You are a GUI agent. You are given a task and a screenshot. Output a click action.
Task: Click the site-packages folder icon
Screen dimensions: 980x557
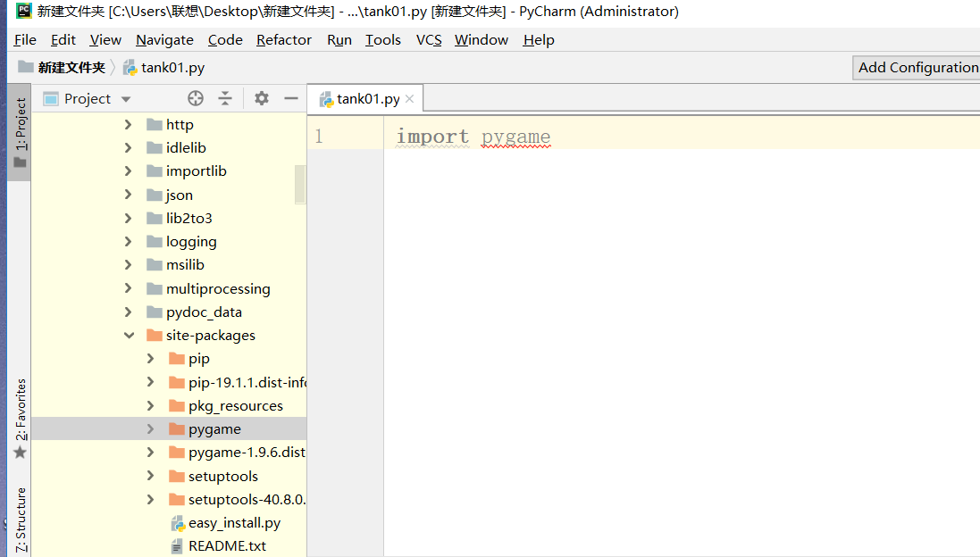pos(155,336)
